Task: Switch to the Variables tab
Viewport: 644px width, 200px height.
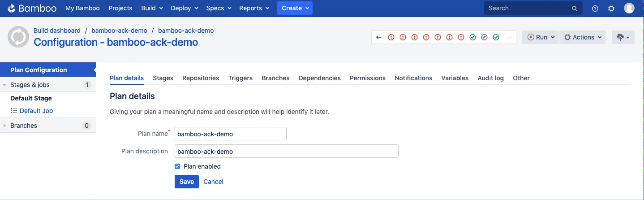Action: pyautogui.click(x=455, y=78)
